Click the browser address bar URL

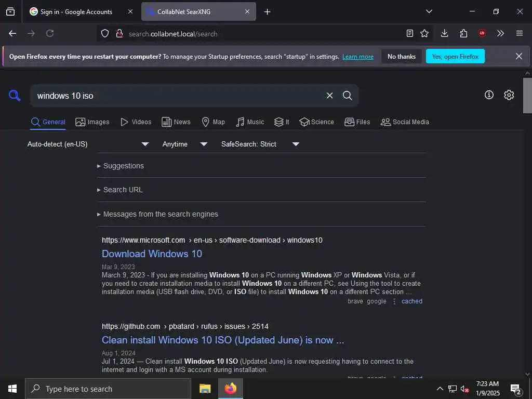coord(264,34)
